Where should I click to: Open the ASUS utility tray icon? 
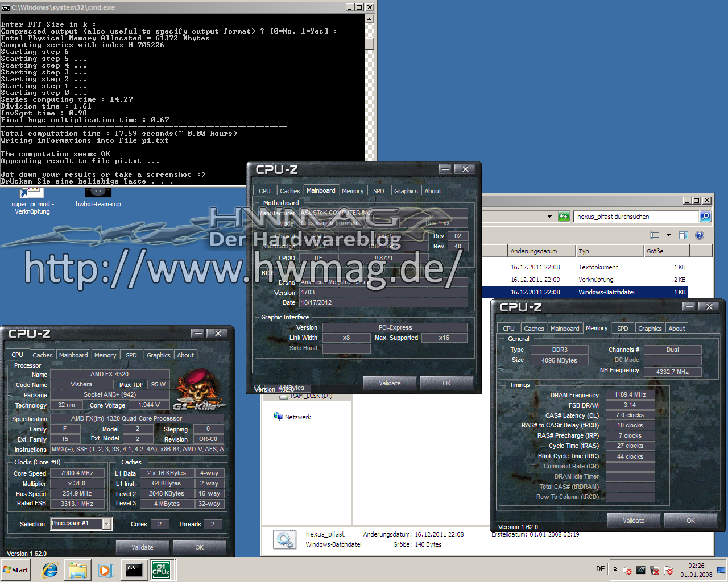pyautogui.click(x=641, y=570)
